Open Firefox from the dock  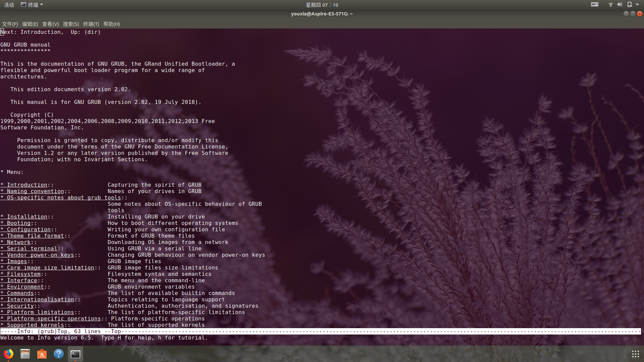tap(8, 354)
